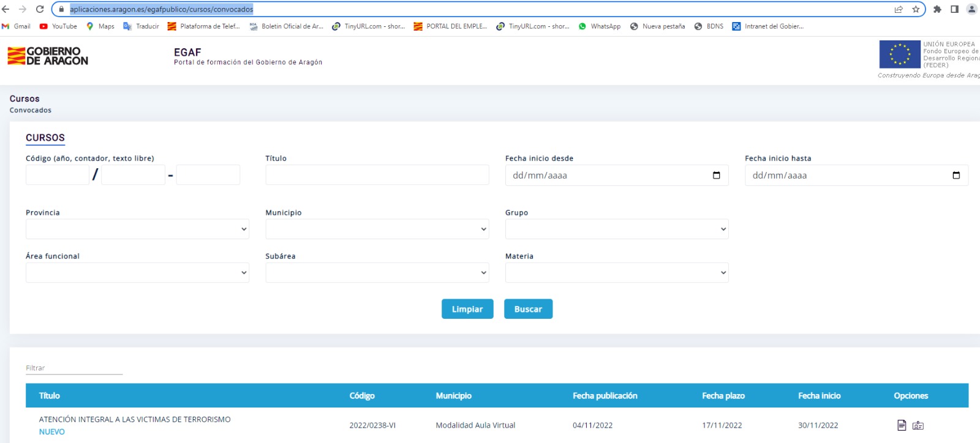Share this page using address bar icon
The image size is (980, 443).
899,9
